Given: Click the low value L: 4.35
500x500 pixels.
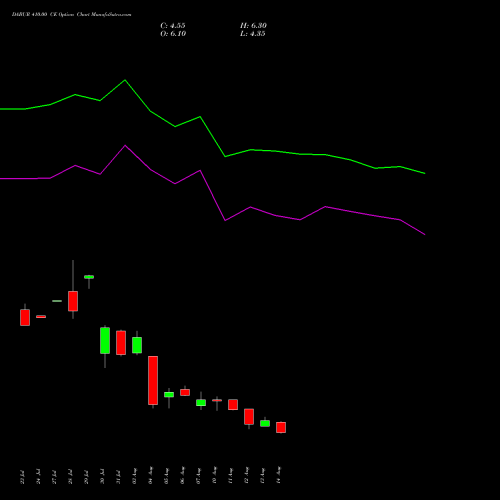Looking at the screenshot, I should [252, 34].
